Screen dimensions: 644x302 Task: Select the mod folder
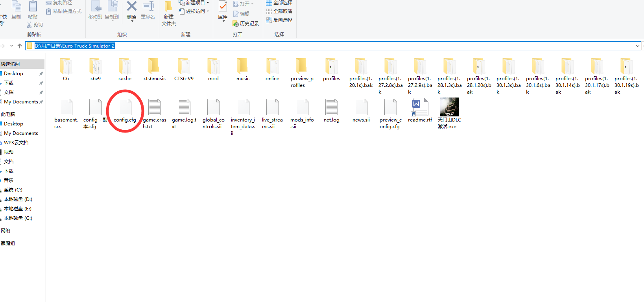[x=213, y=70]
